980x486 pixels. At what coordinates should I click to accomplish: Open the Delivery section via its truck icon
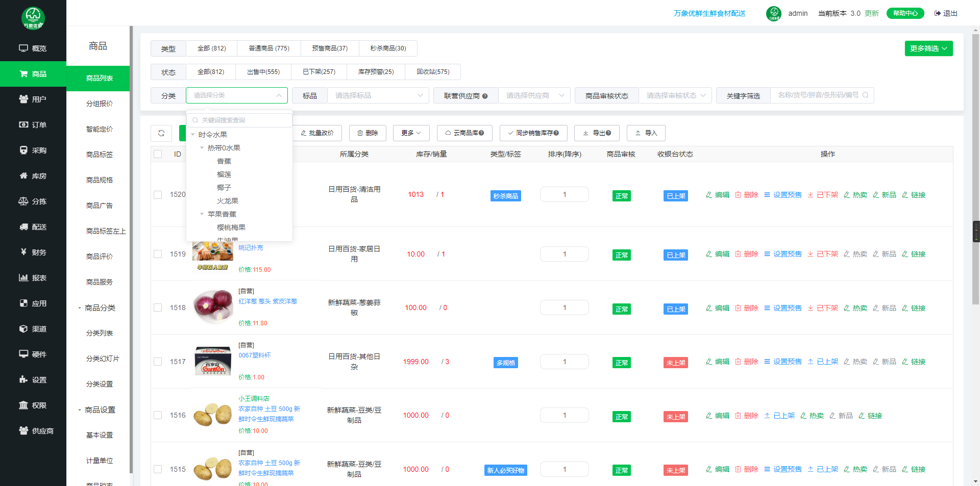click(23, 227)
